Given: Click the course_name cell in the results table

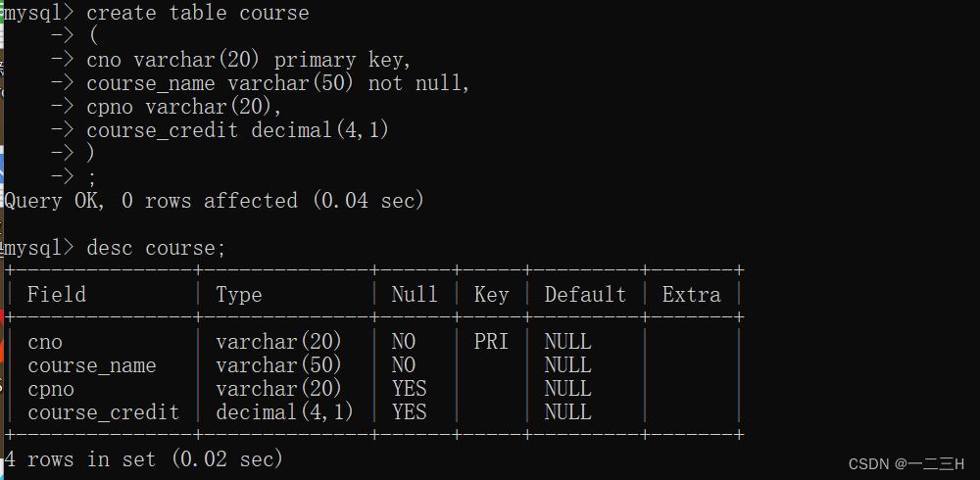Looking at the screenshot, I should tap(92, 365).
